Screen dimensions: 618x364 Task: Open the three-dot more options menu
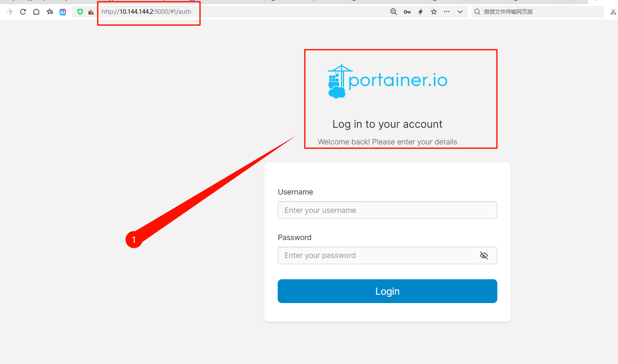[x=447, y=12]
